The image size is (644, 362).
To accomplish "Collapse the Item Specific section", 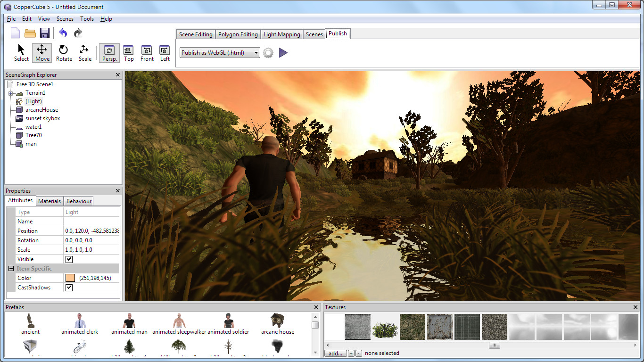I will click(11, 269).
